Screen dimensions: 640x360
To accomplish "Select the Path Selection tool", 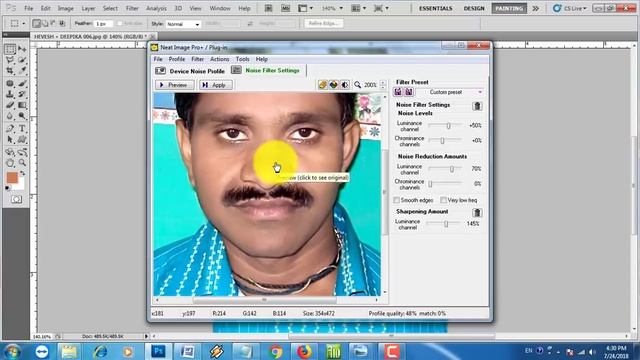I will [x=10, y=140].
